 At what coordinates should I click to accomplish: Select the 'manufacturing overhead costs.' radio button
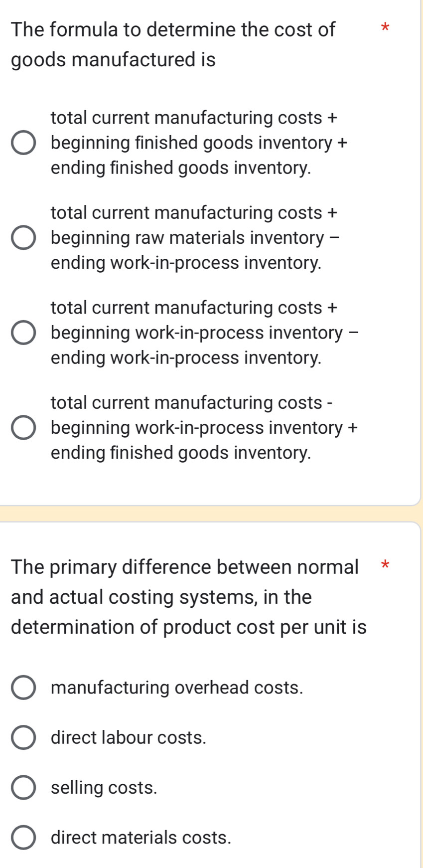point(23,688)
